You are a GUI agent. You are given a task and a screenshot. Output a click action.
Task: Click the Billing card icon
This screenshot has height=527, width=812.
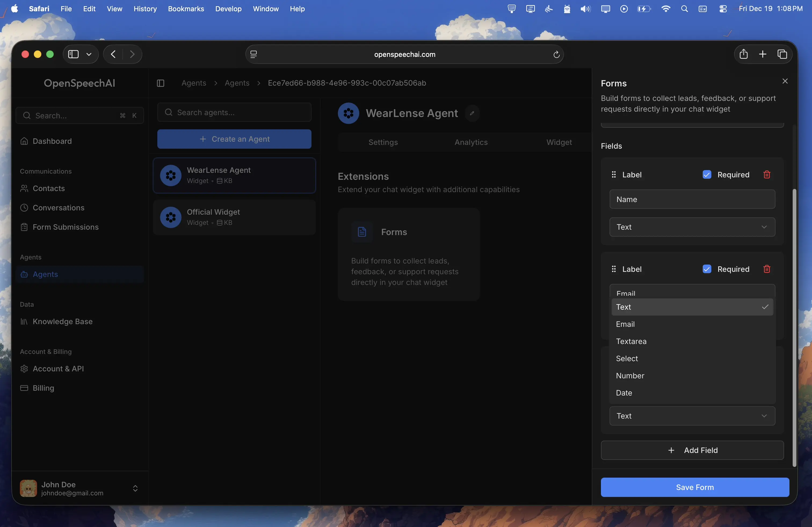click(24, 388)
